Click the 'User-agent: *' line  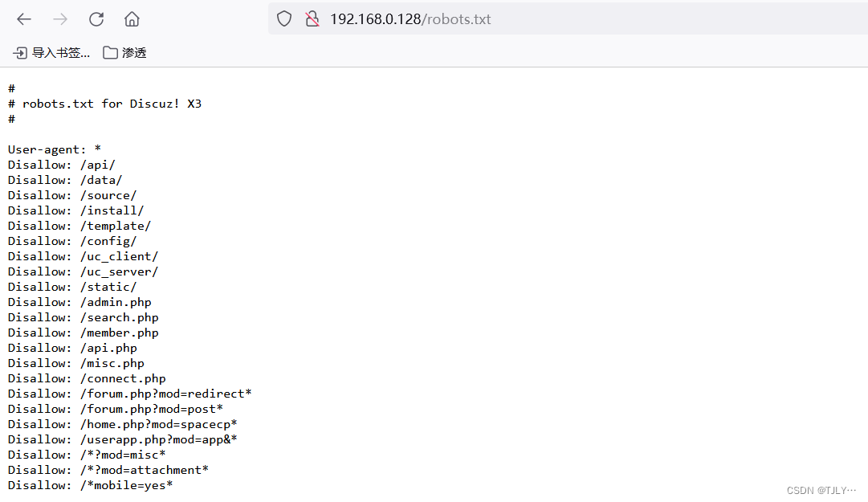pyautogui.click(x=55, y=149)
